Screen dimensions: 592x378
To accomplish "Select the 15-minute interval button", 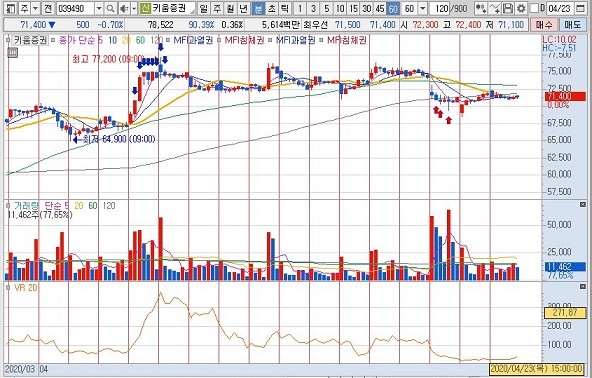I will (353, 8).
